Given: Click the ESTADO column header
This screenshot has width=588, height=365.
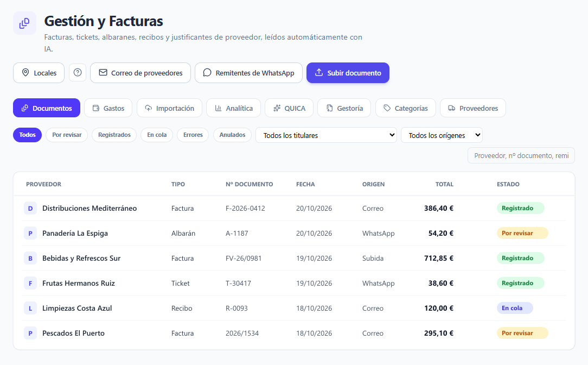Looking at the screenshot, I should tap(508, 184).
